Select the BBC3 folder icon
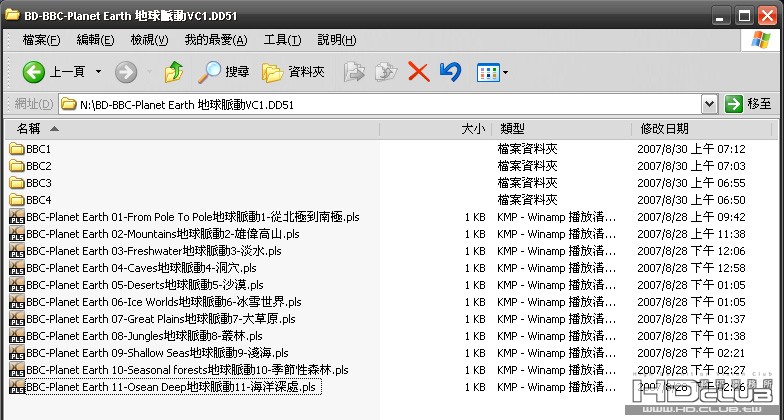This screenshot has height=420, width=784. point(17,183)
